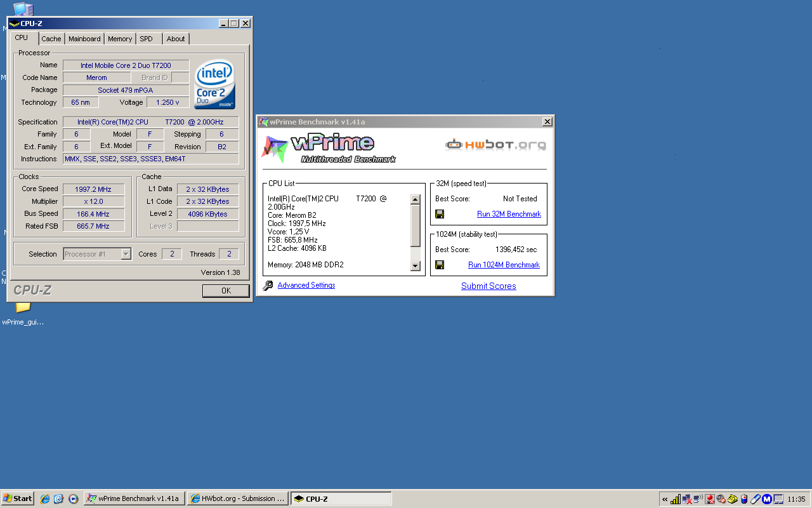The image size is (812, 508).
Task: Click the 1024M Best Score 1396,452 sec
Action: 516,250
